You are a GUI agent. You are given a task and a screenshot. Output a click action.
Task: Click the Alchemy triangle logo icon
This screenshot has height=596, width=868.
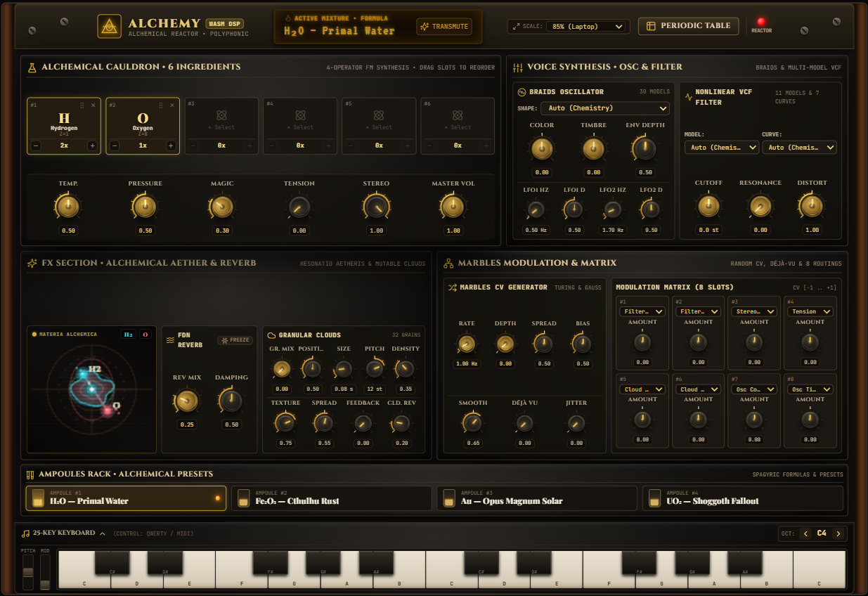tap(109, 27)
